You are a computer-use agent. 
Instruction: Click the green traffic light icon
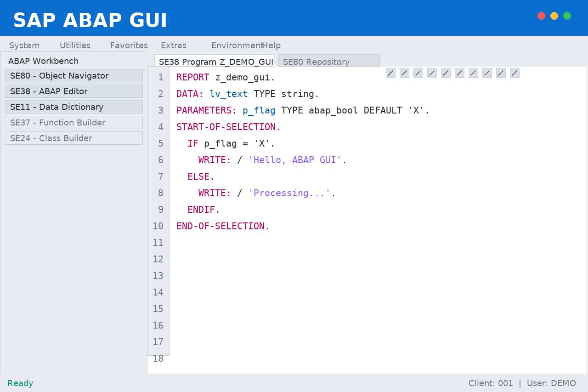[x=567, y=16]
